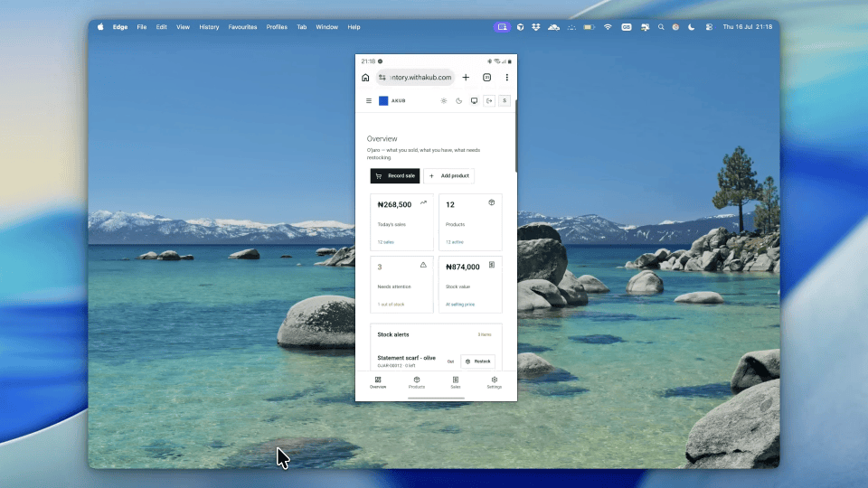Open the Profiles menu
The image size is (868, 488).
(277, 26)
